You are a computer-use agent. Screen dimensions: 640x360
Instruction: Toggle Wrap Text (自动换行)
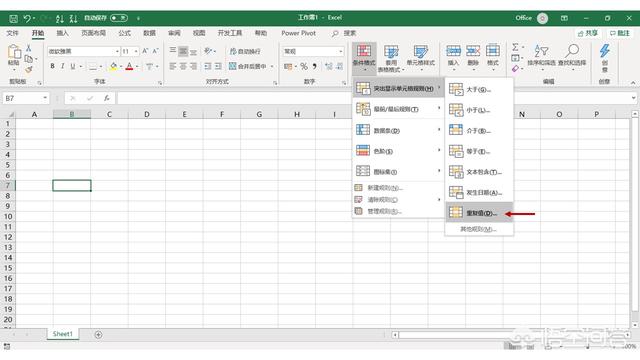245,51
